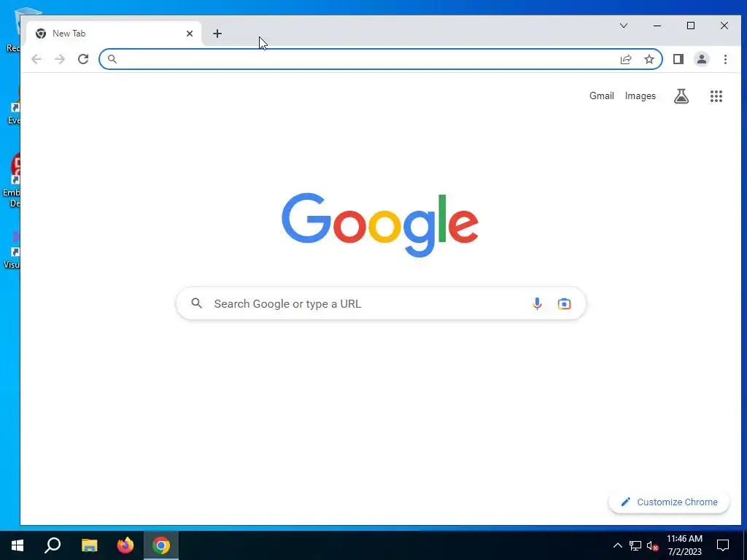This screenshot has width=747, height=560.
Task: Click the Search Google or type a URL box
Action: coord(381,303)
